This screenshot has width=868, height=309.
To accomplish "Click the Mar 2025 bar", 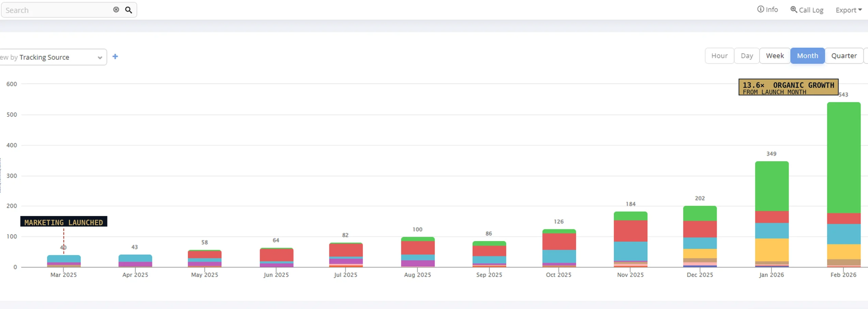I will 64,261.
